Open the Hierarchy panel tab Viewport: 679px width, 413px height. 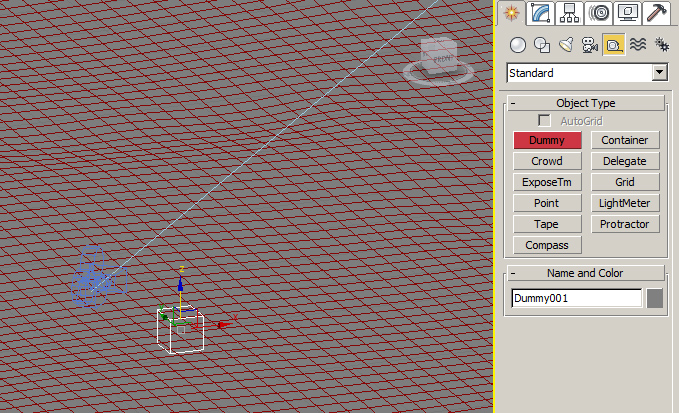tap(569, 13)
